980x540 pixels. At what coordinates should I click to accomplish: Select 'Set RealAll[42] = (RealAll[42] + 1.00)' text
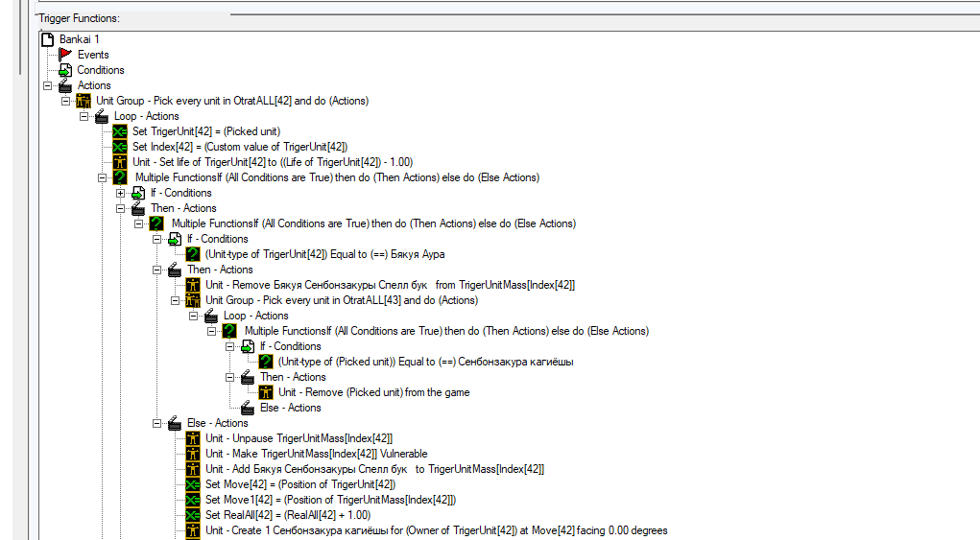tap(288, 516)
